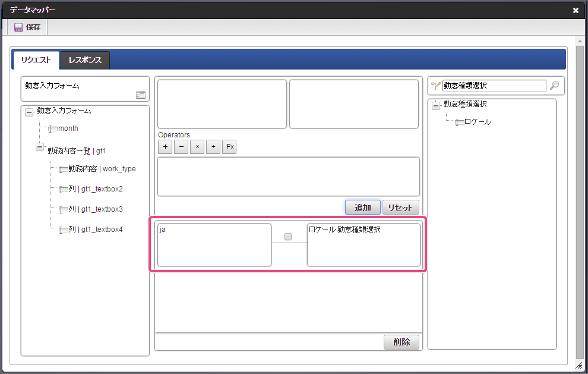Click the field icon beside ロケール
Viewport: 588px width, 374px height.
(x=459, y=122)
